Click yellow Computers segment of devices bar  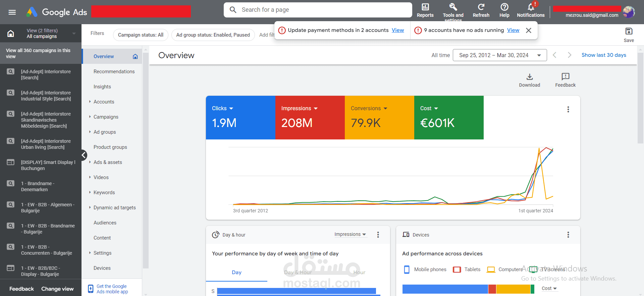513,289
